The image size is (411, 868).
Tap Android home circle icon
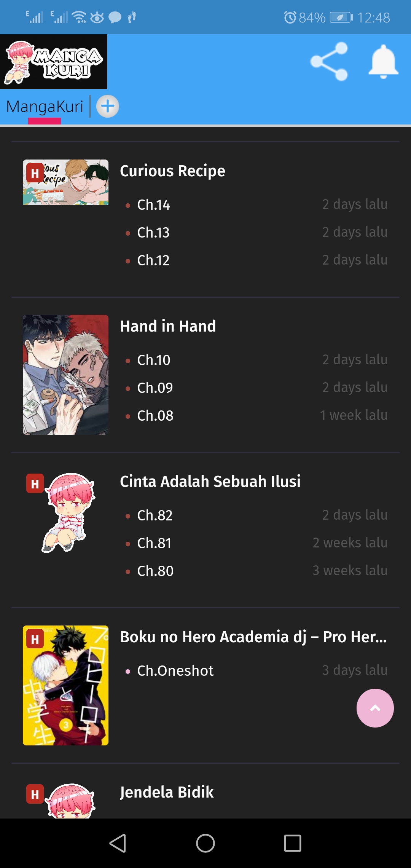(205, 843)
